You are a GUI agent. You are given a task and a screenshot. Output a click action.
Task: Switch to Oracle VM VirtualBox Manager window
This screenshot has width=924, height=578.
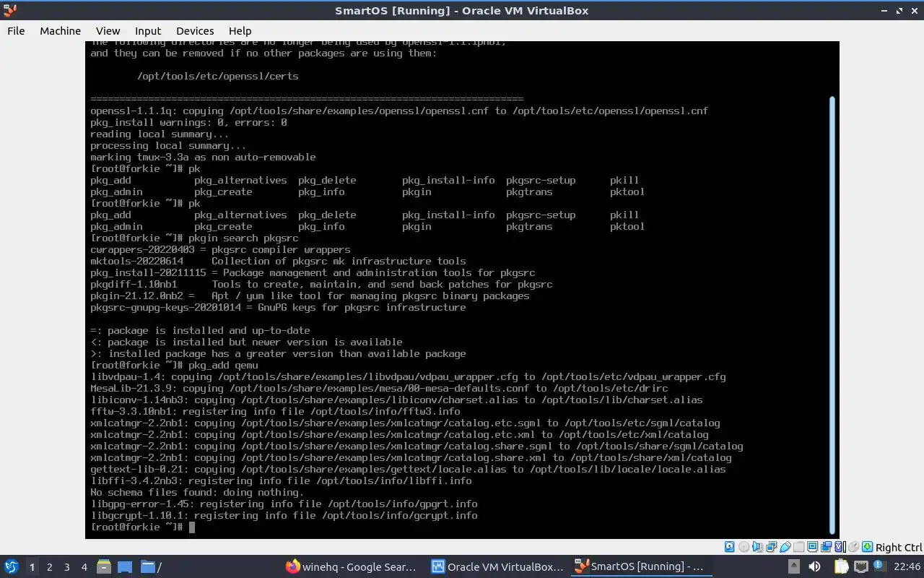tap(497, 566)
